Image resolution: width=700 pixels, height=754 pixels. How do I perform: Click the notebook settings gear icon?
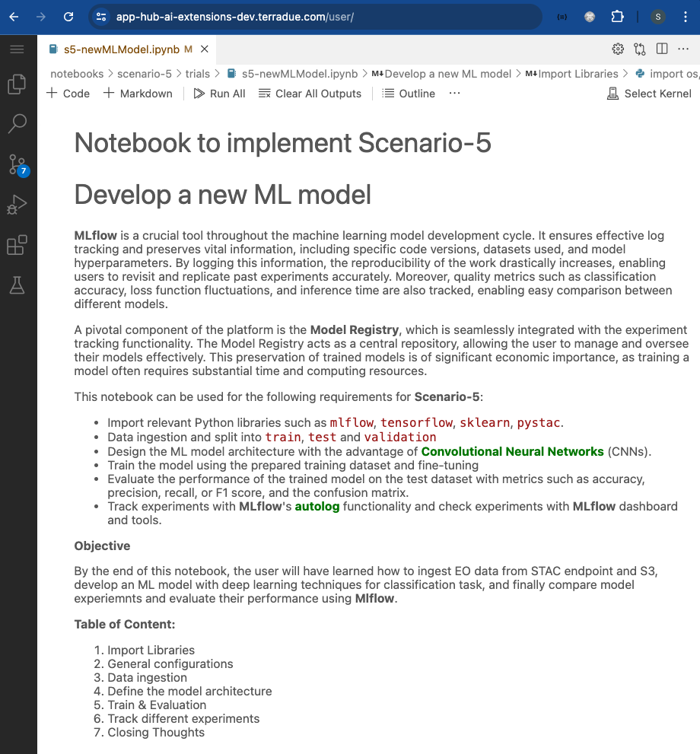point(618,49)
